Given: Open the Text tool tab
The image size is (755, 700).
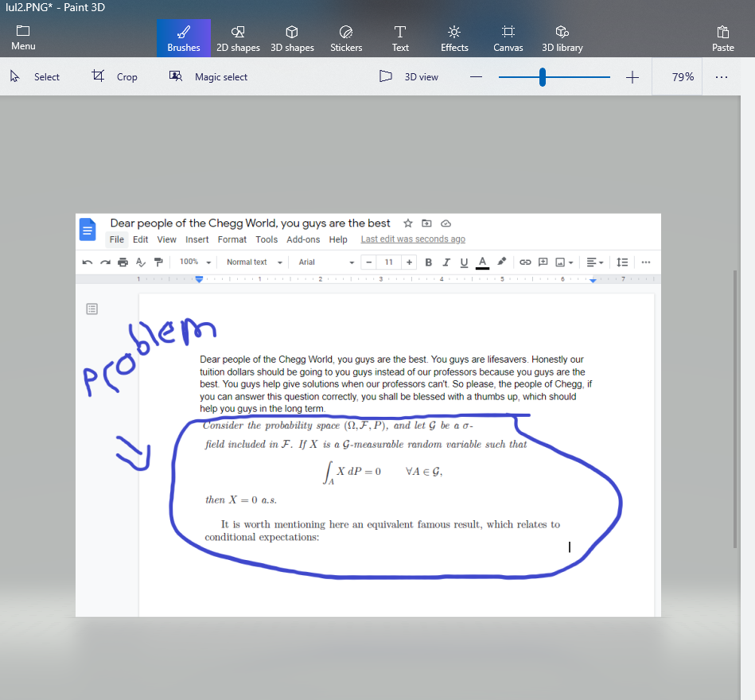Looking at the screenshot, I should point(399,38).
